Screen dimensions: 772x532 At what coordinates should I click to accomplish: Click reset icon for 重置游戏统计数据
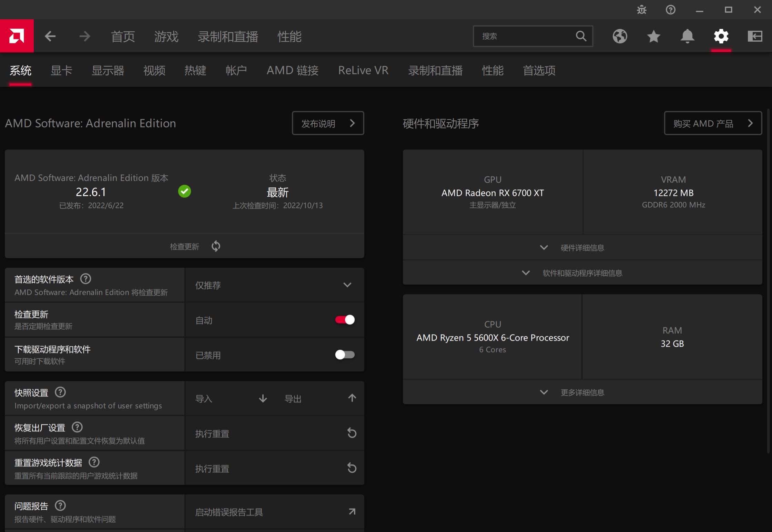coord(352,468)
